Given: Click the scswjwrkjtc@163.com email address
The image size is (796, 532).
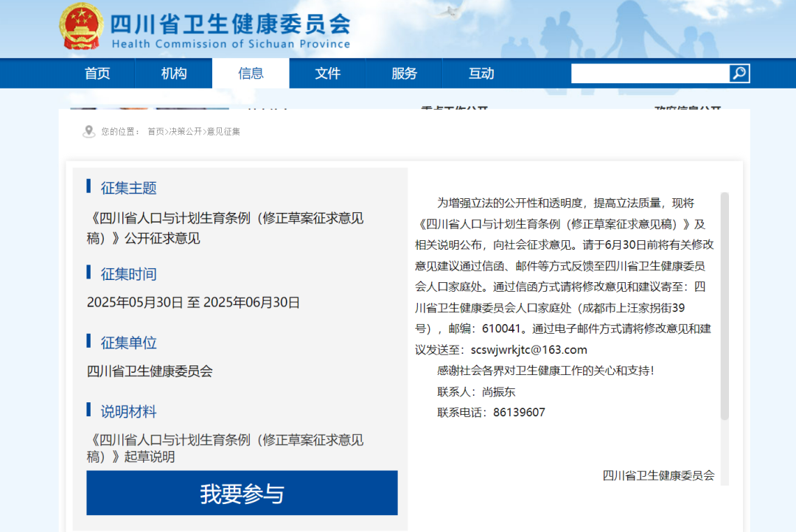Looking at the screenshot, I should click(x=528, y=350).
